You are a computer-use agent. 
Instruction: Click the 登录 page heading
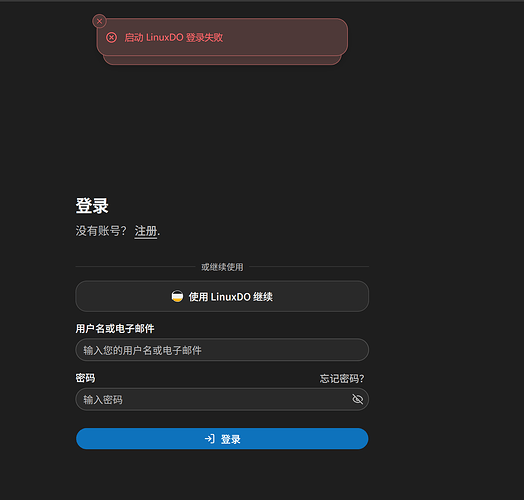point(92,205)
